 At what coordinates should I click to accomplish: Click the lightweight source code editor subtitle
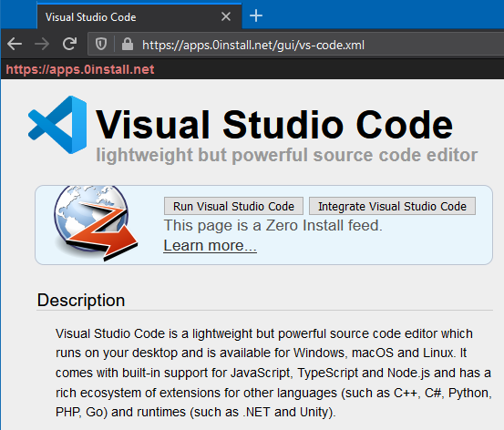point(287,155)
